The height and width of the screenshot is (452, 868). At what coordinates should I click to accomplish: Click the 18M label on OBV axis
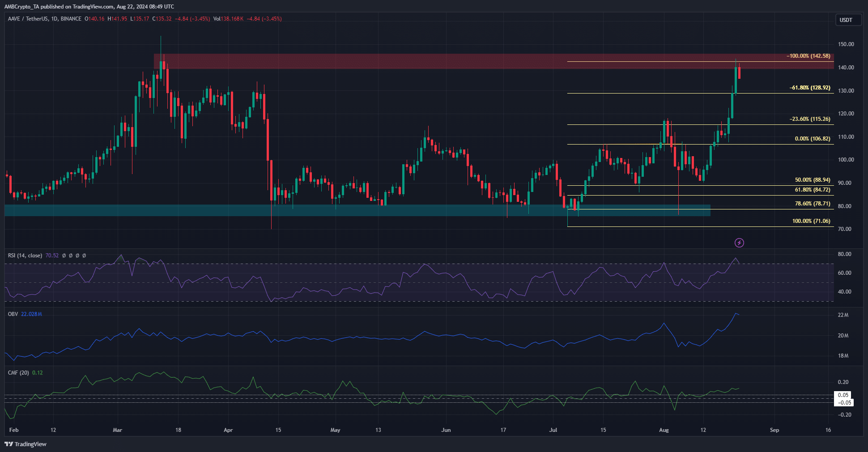point(843,356)
